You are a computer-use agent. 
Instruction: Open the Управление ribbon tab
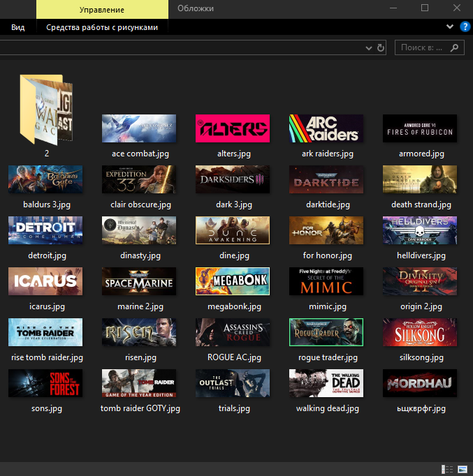tap(102, 9)
